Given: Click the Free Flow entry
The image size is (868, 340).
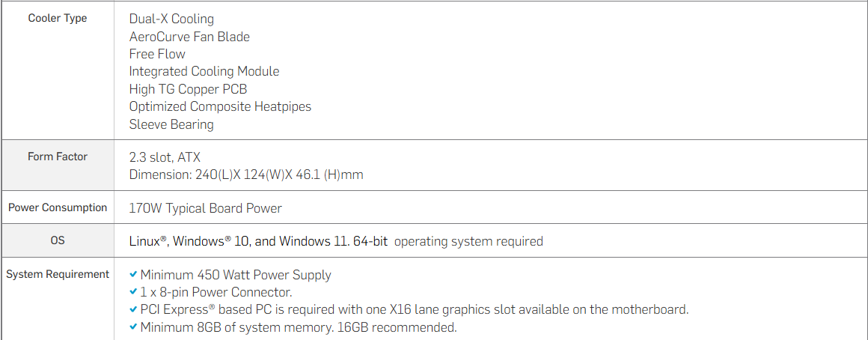Looking at the screenshot, I should [x=157, y=54].
